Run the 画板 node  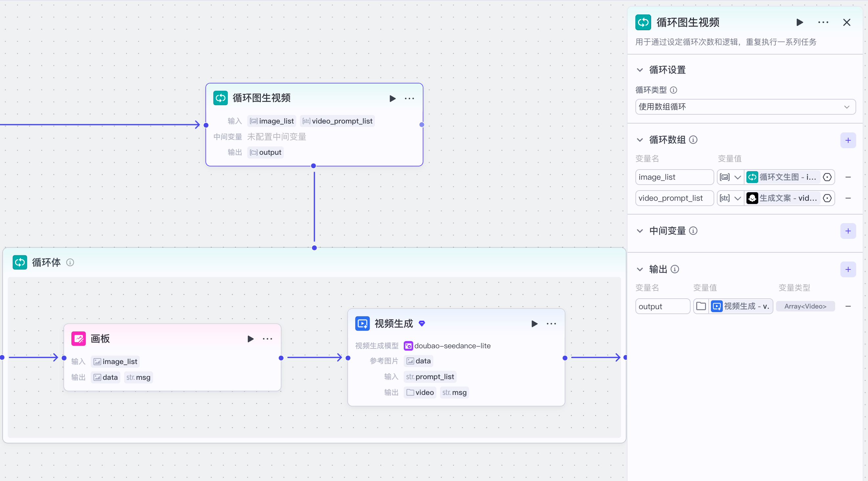pyautogui.click(x=250, y=339)
